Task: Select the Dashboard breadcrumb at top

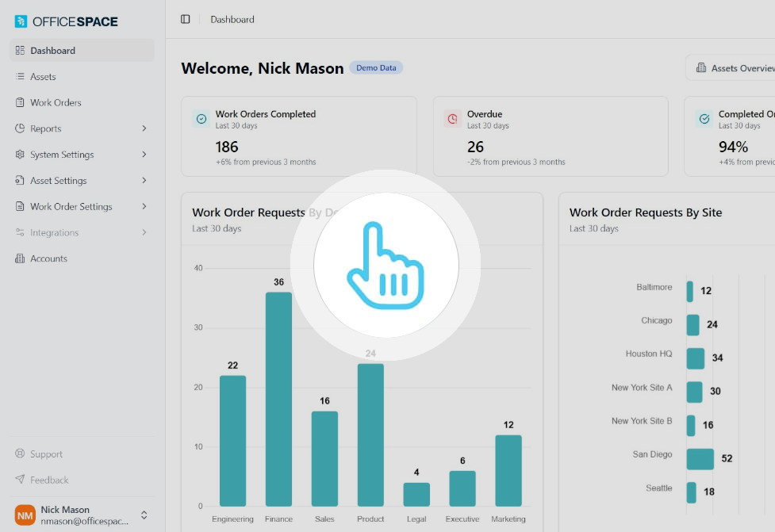Action: pos(232,19)
